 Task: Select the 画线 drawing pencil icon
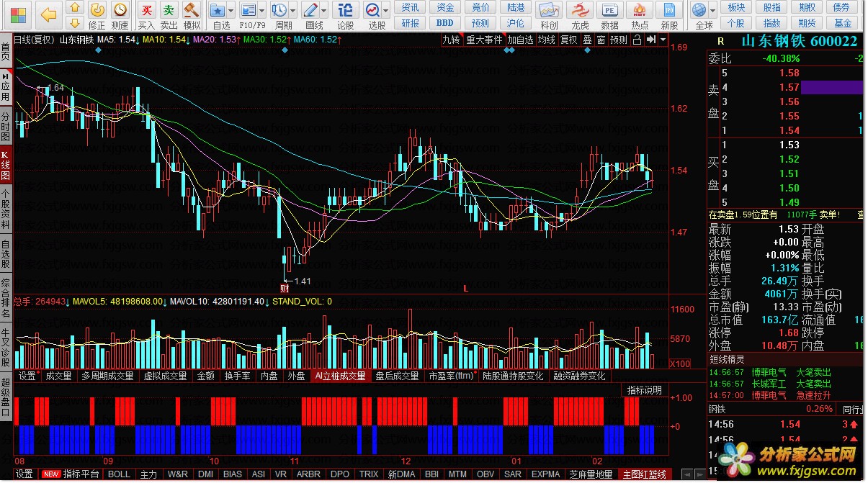click(310, 10)
